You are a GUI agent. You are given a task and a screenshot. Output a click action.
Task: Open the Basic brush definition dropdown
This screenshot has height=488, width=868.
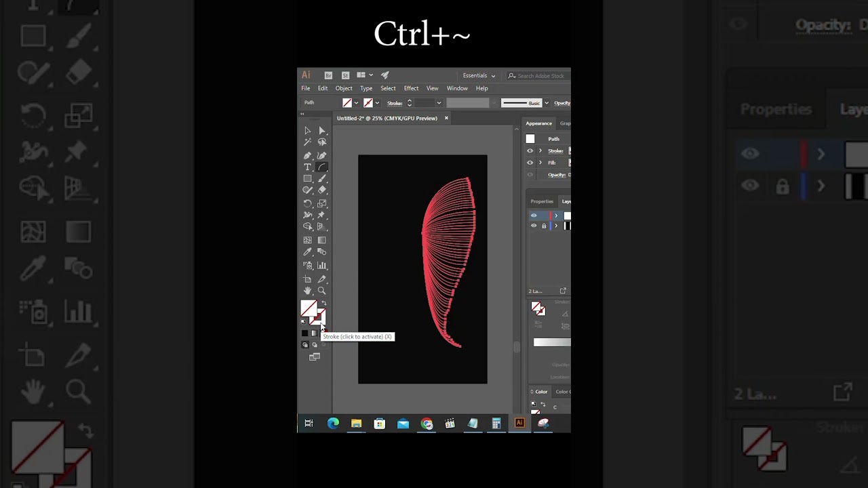[547, 103]
